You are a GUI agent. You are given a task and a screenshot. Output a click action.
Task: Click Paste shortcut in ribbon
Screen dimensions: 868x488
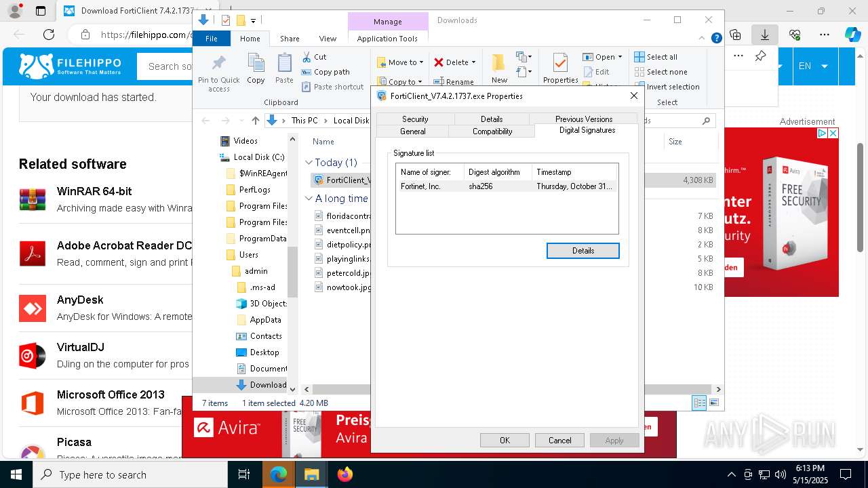point(332,87)
